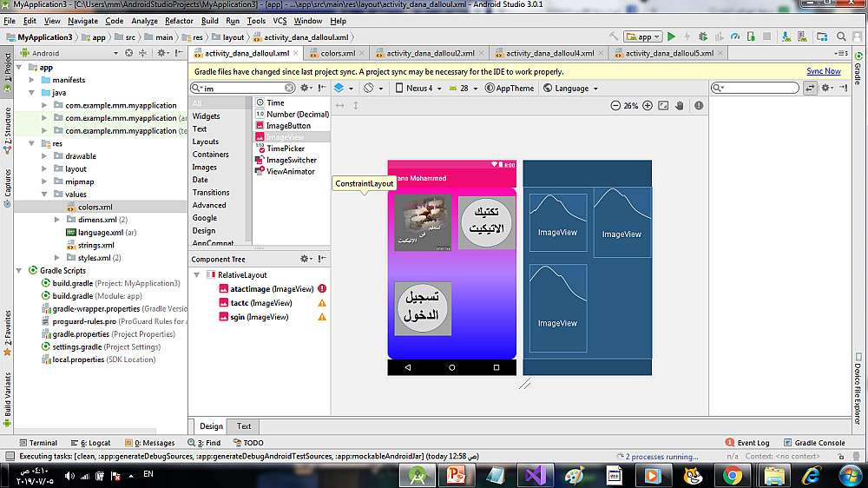The height and width of the screenshot is (488, 868).
Task: Open the Nexus 4 device dropdown
Action: pyautogui.click(x=418, y=88)
